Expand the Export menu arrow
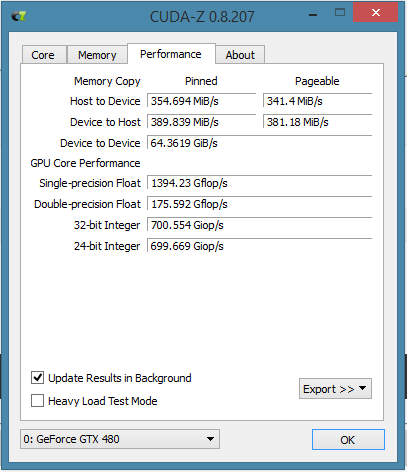Viewport: 407px width, 472px height. [363, 388]
